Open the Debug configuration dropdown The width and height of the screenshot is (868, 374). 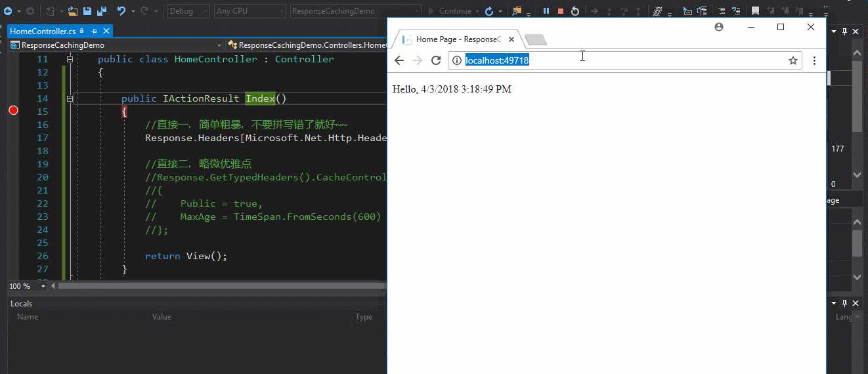click(189, 11)
